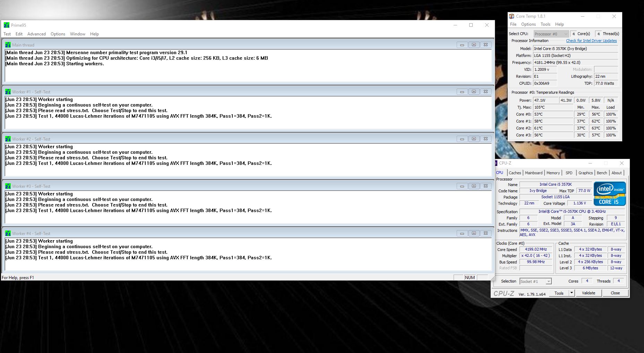This screenshot has width=644, height=353.
Task: Switch to the Memory tab in CPU-Z
Action: [553, 173]
